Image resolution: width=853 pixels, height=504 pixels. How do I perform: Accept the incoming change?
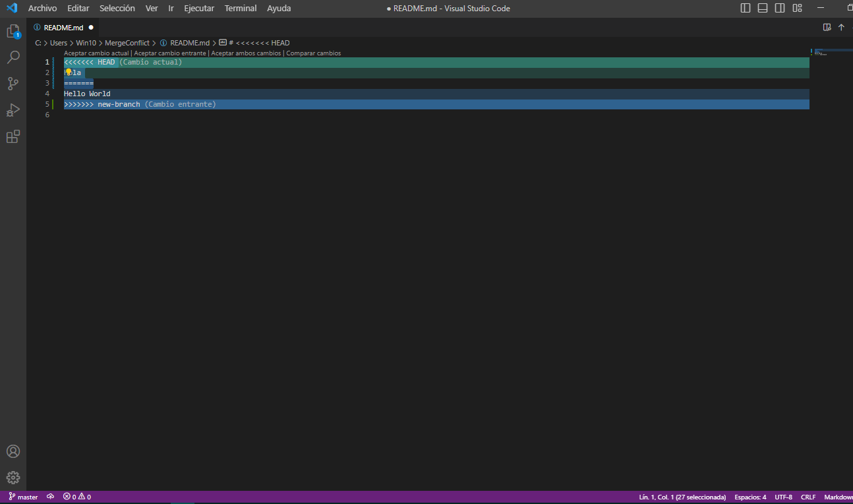[170, 53]
